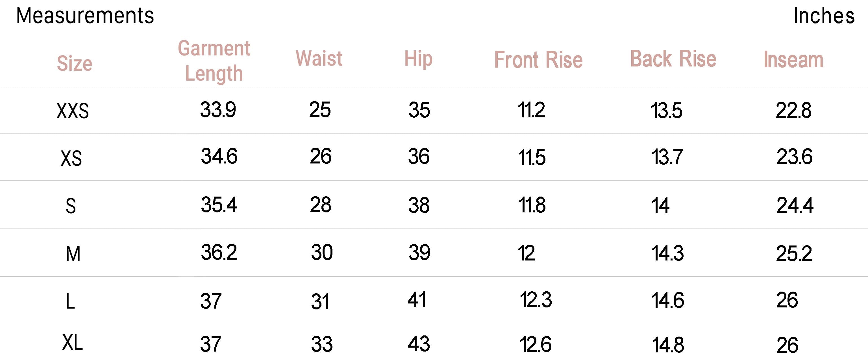Image resolution: width=868 pixels, height=364 pixels.
Task: Click hip value 39 in M row
Action: pos(419,253)
